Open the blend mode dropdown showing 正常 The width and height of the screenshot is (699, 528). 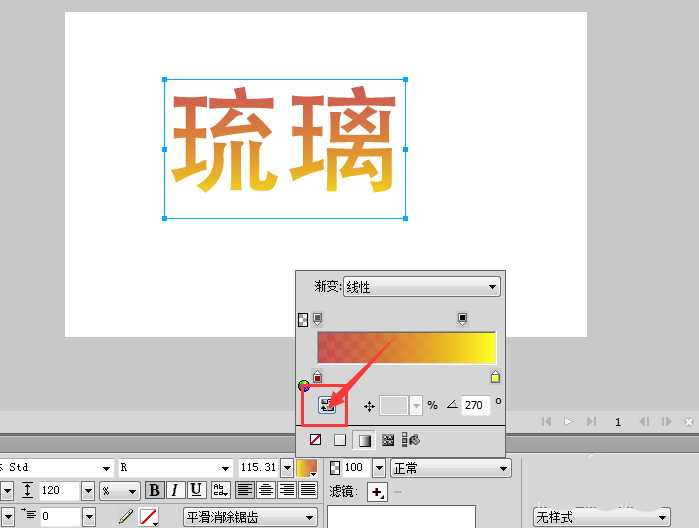click(x=450, y=468)
